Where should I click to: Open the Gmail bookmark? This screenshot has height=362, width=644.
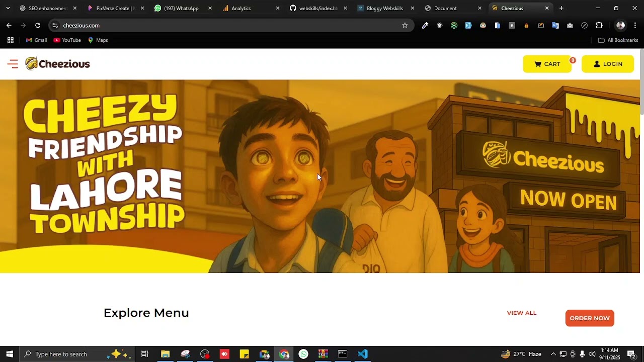pyautogui.click(x=36, y=40)
